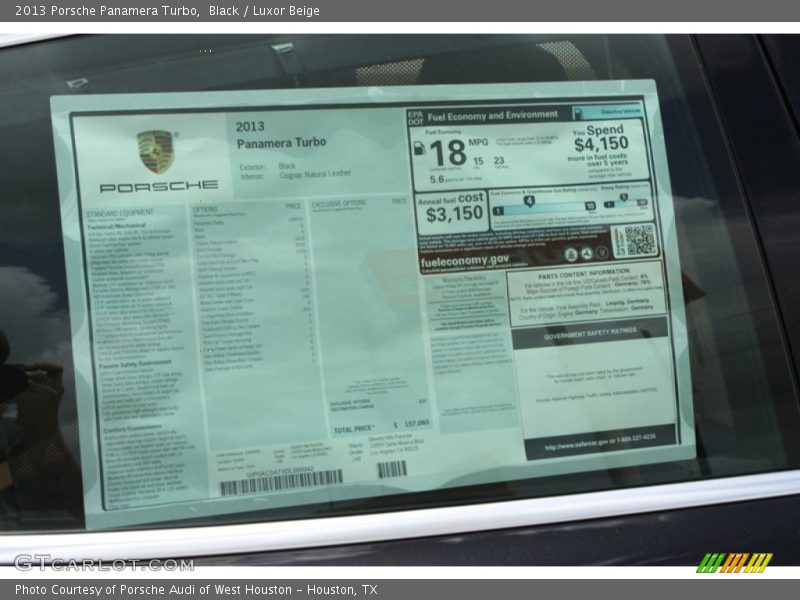Screen dimensions: 800x600
Task: Click the 'EXCLUSIVE OPTIONS' column heading
Action: click(x=339, y=203)
